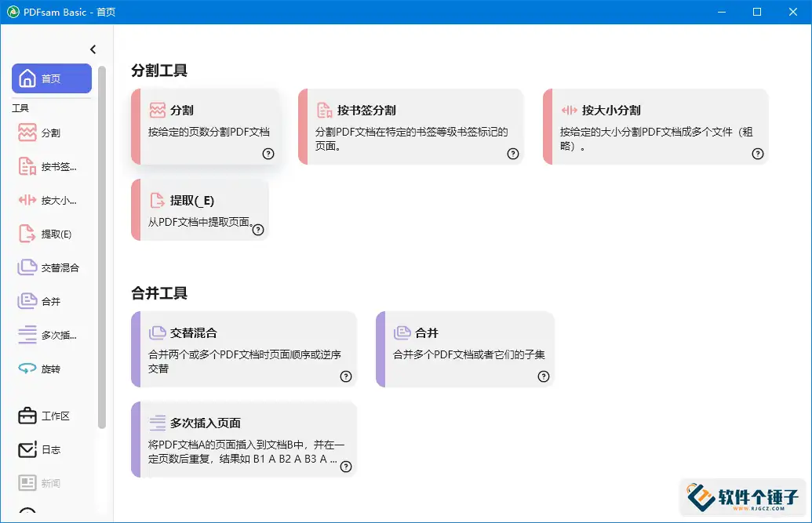The width and height of the screenshot is (812, 523).
Task: Click the text 从PDF文档中提取页面
Action: point(201,222)
